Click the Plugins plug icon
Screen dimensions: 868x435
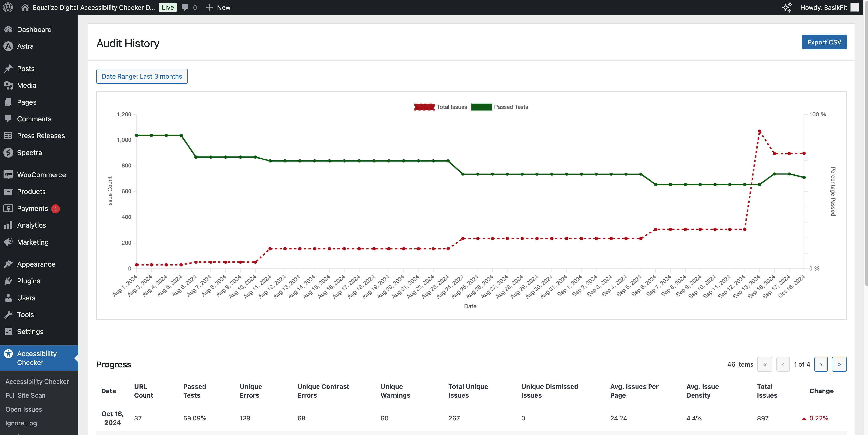click(x=8, y=281)
